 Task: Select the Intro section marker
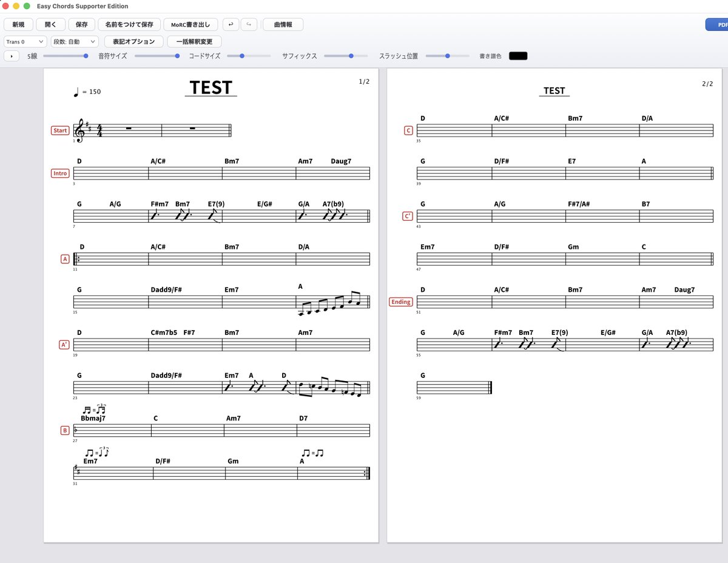tap(60, 174)
